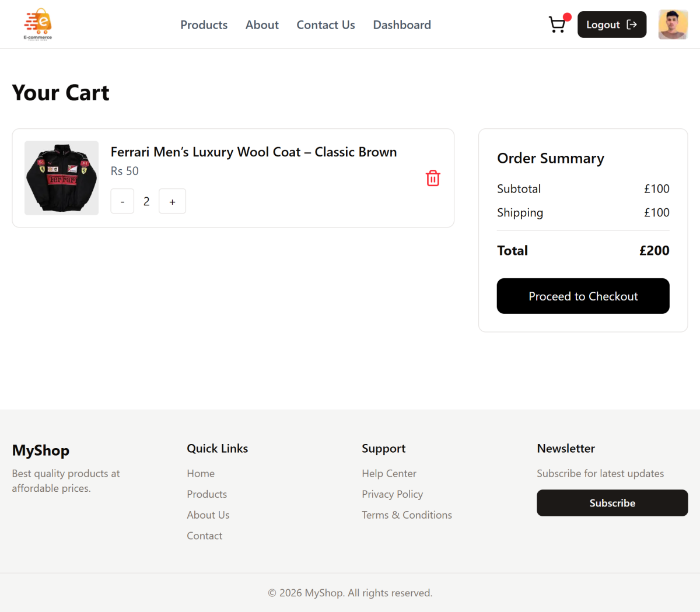Follow the footer Home link
Screen dimensions: 700x612
click(201, 473)
